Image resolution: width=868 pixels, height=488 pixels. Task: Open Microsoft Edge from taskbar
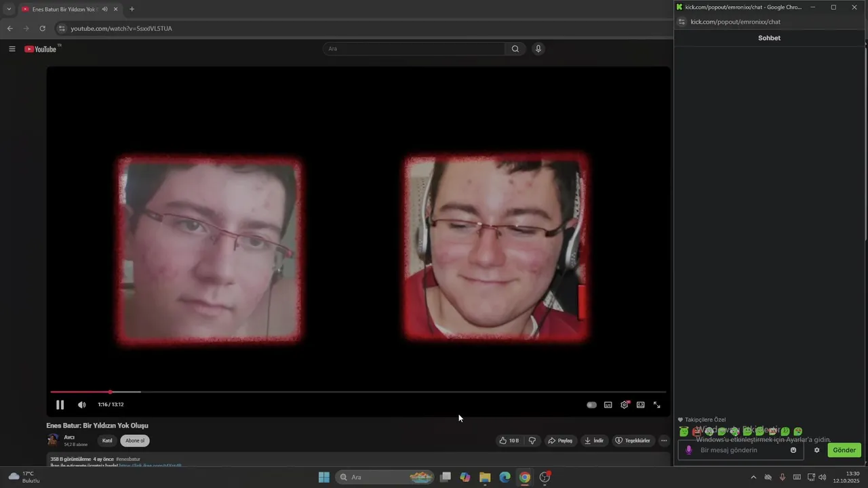pyautogui.click(x=505, y=477)
